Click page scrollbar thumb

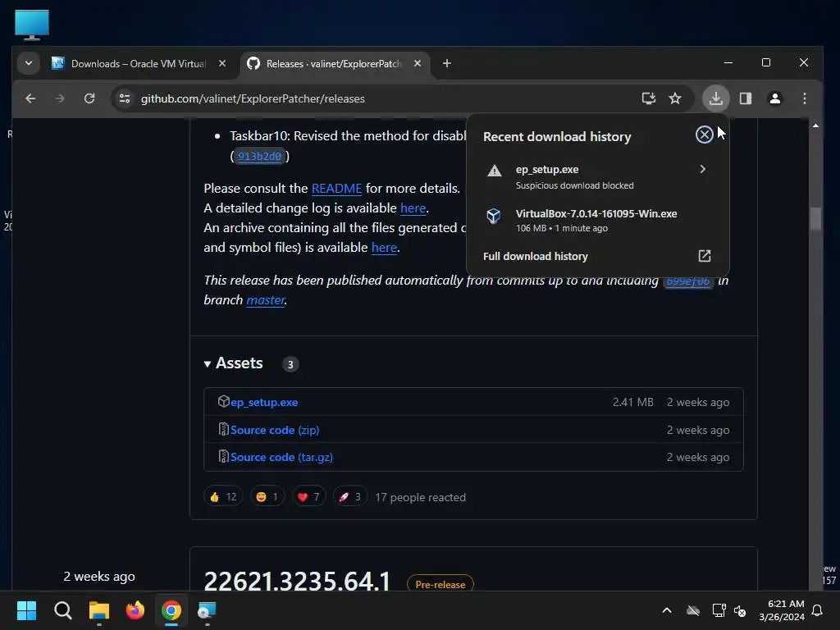pyautogui.click(x=815, y=218)
